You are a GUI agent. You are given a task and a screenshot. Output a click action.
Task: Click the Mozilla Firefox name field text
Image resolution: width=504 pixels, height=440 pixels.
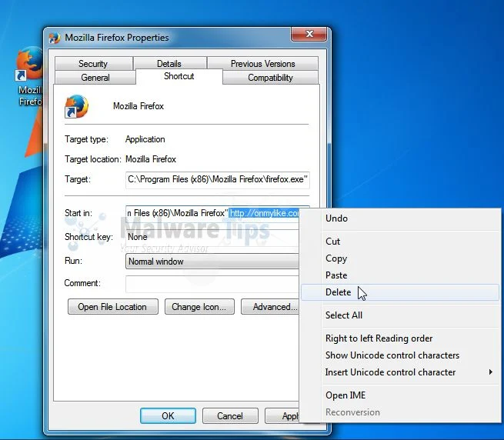point(139,106)
